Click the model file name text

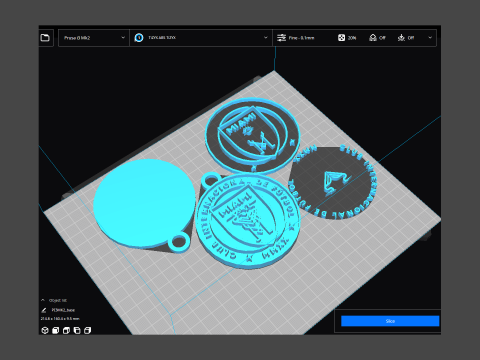click(x=63, y=310)
